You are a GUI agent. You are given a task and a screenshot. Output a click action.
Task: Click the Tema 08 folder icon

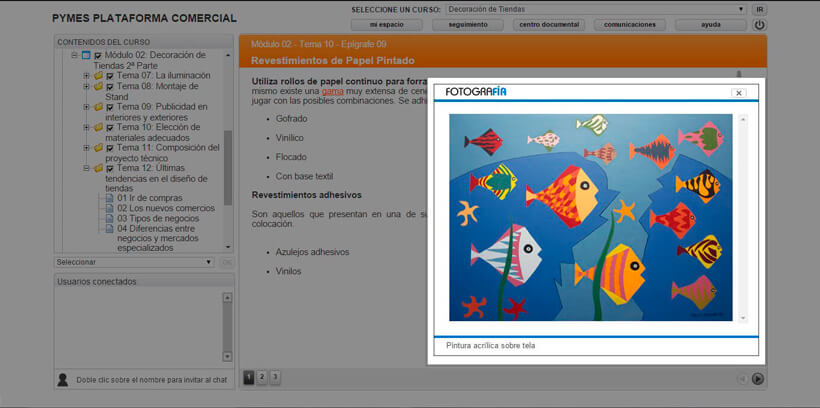click(x=98, y=86)
